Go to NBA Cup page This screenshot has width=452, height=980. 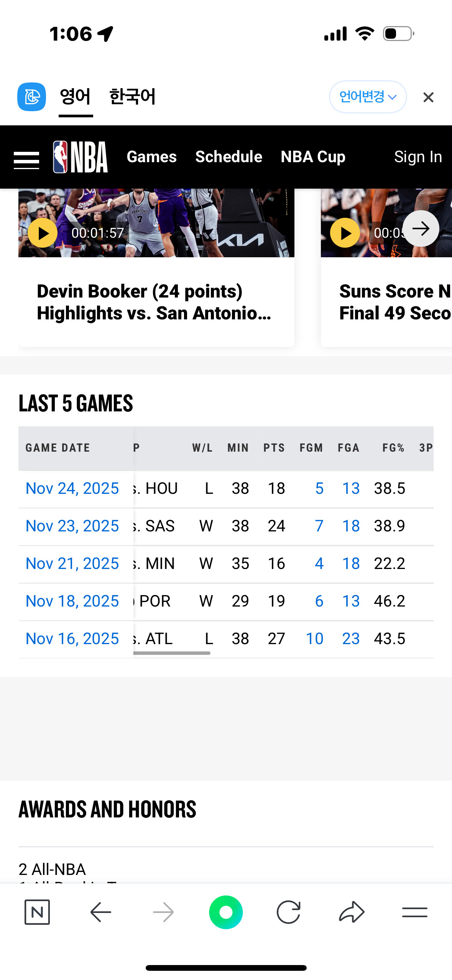[x=313, y=157]
